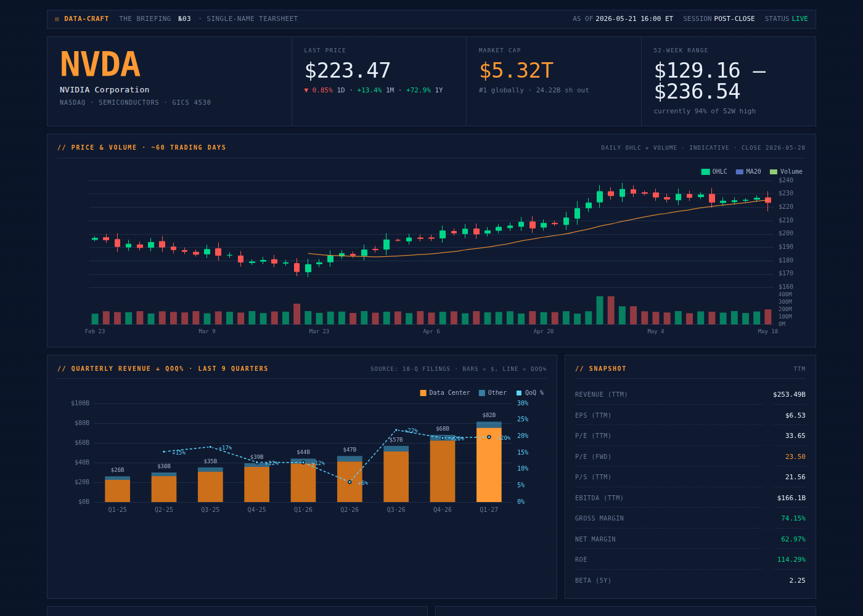Click the May 18 date axis label
The image size is (863, 616).
(x=768, y=331)
